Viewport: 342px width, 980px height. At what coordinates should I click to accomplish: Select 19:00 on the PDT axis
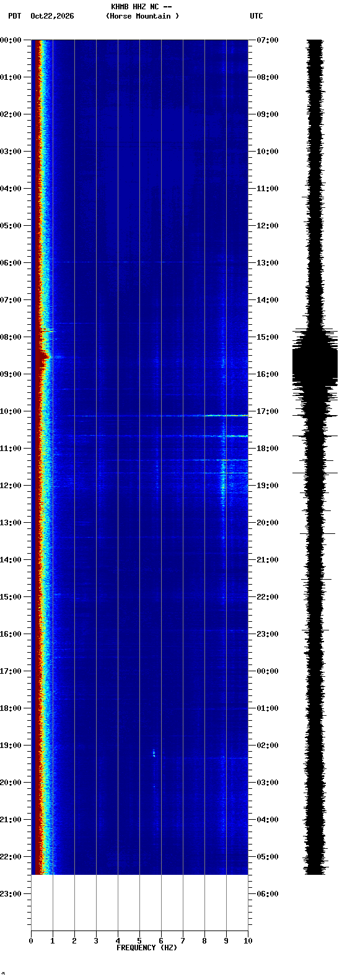pos(11,746)
